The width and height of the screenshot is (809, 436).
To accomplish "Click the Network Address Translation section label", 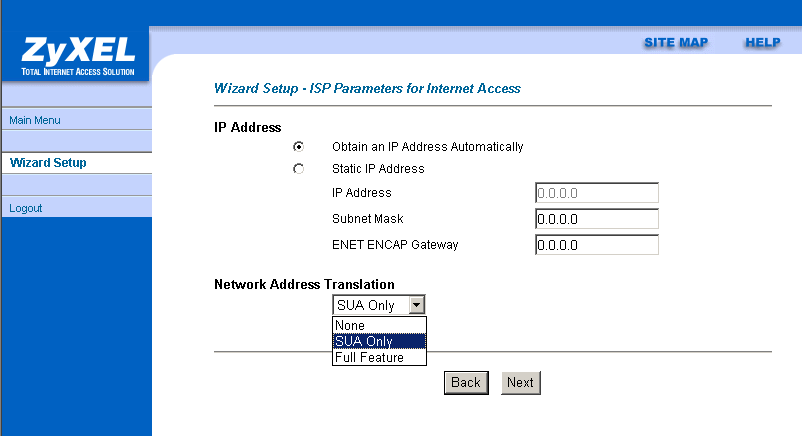I will point(304,284).
